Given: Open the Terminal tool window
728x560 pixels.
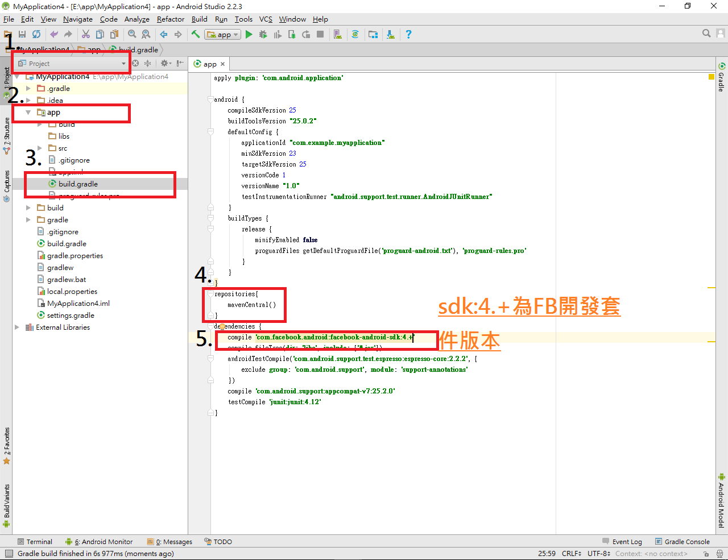Looking at the screenshot, I should [x=35, y=542].
